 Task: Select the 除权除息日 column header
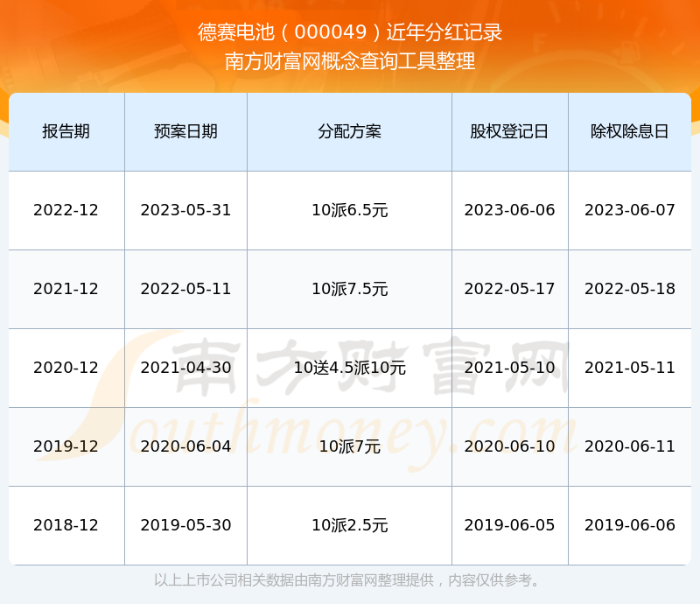(629, 131)
